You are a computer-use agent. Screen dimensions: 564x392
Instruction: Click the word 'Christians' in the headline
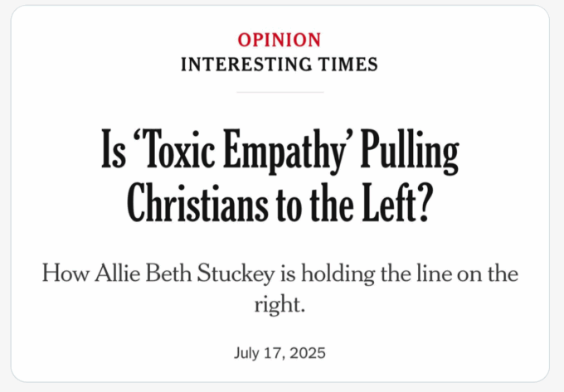click(197, 203)
